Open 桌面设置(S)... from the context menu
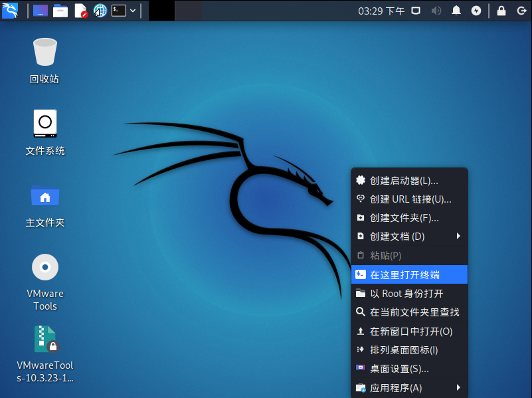 click(x=409, y=369)
